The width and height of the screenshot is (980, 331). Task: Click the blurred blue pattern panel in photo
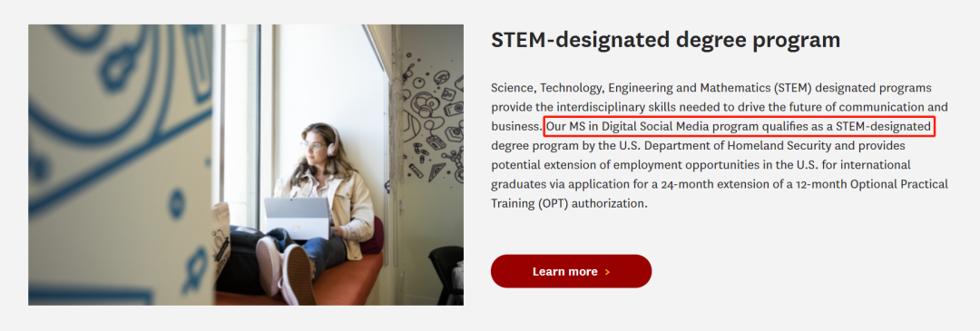121,165
